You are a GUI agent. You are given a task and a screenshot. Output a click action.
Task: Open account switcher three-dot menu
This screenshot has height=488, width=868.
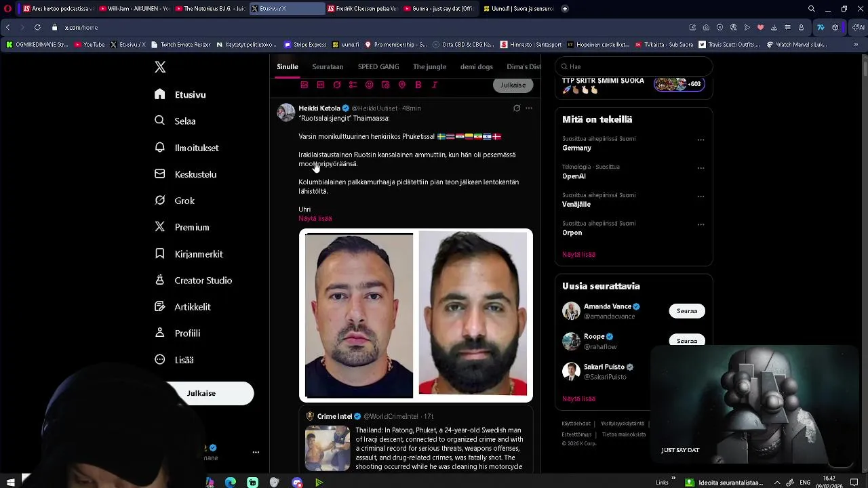coord(256,452)
